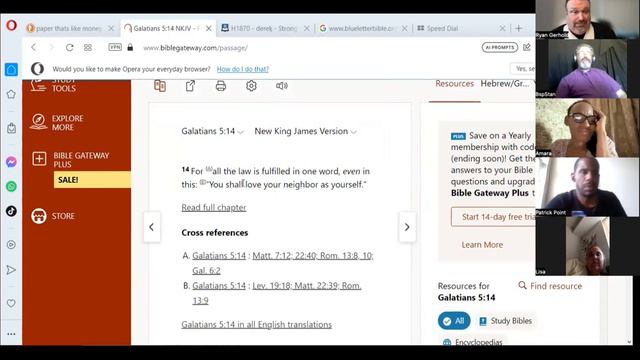This screenshot has height=360, width=640.
Task: Select Patrick Point's video thumbnail
Action: [x=587, y=187]
